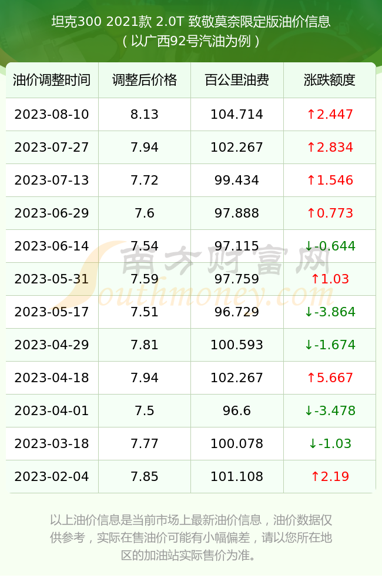
Task: Click the 百公里油费 column header
Action: coord(237,80)
